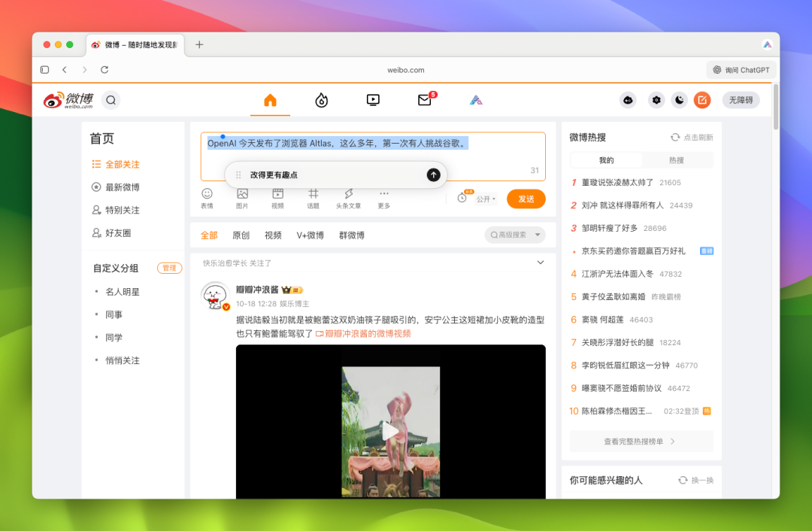The height and width of the screenshot is (531, 812).
Task: Click the 发送 send button
Action: pos(526,199)
